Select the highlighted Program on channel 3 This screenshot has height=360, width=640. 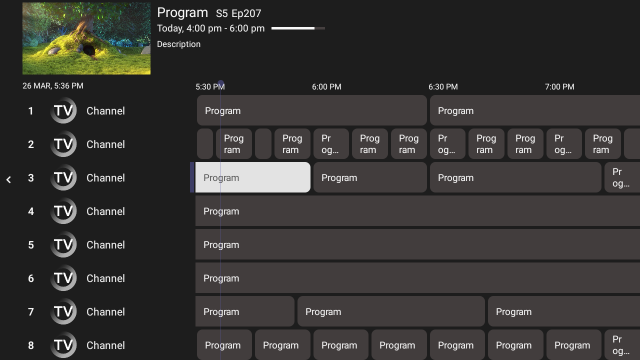point(253,178)
